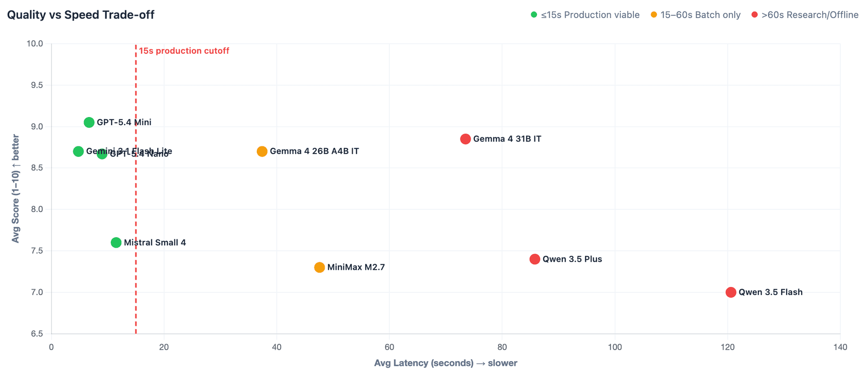Screen dimensions: 868x371
Task: Click the '15–60s Batch only' legend label
Action: pyautogui.click(x=700, y=15)
